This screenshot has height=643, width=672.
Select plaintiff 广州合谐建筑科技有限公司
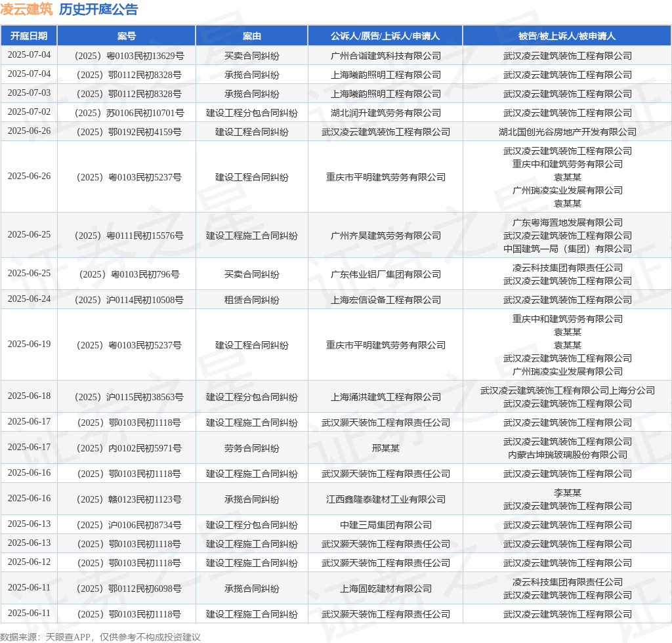(x=386, y=56)
